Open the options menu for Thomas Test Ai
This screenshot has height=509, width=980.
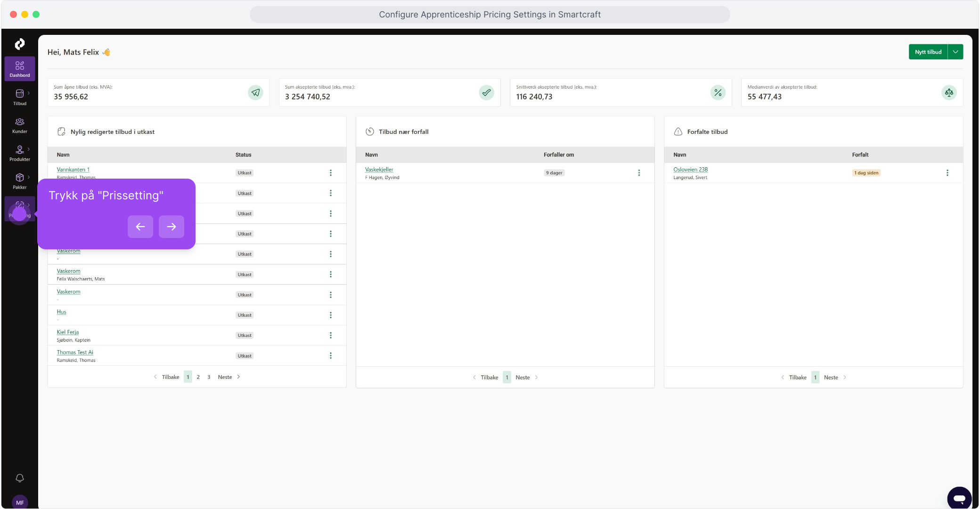coord(331,356)
